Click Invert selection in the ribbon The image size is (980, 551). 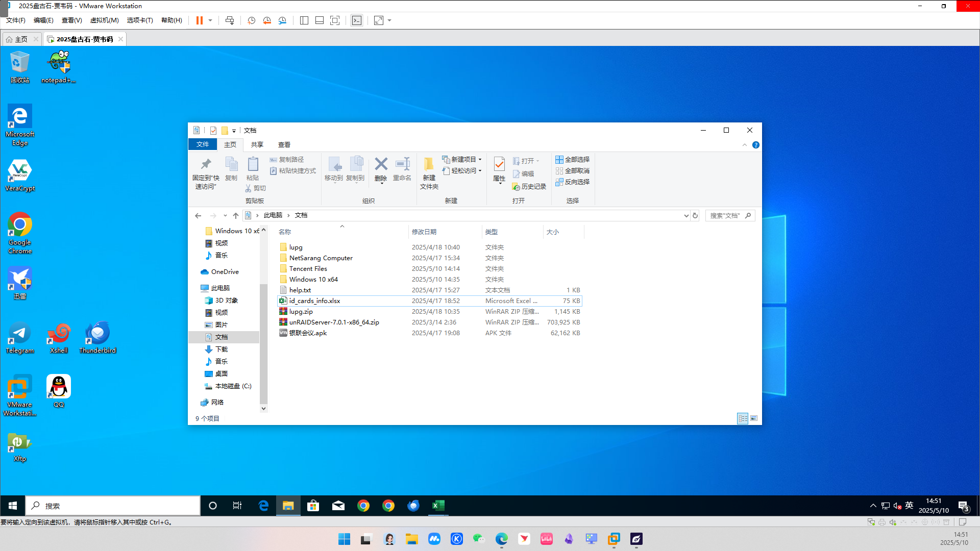pos(572,182)
